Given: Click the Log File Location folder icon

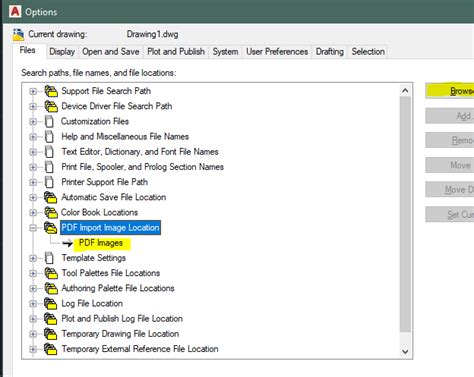Looking at the screenshot, I should coord(51,304).
